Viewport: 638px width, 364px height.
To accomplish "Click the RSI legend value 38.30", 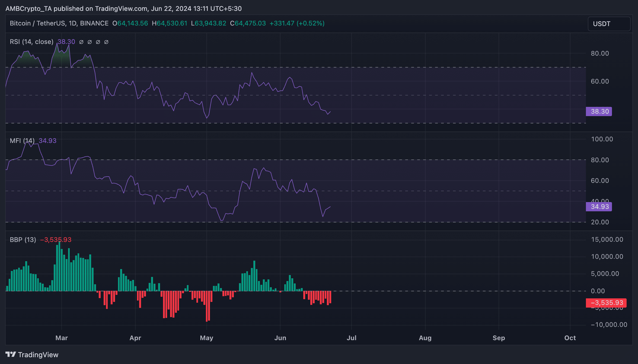I will pos(66,42).
